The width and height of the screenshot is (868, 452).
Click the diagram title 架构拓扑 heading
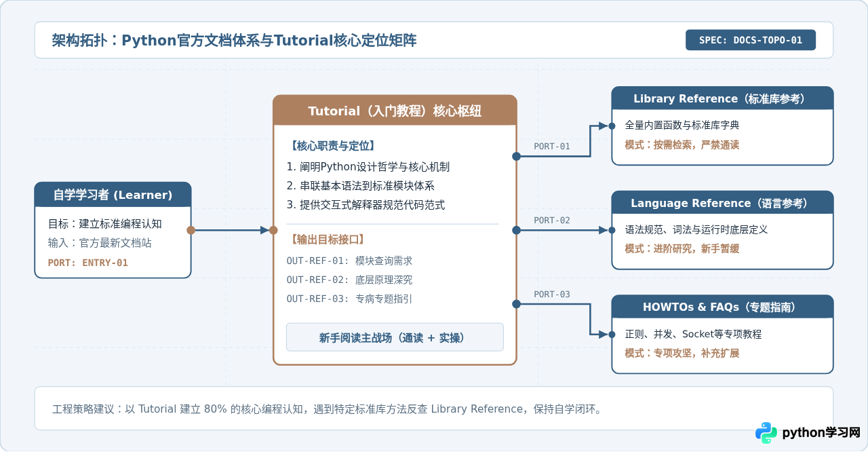pyautogui.click(x=234, y=41)
